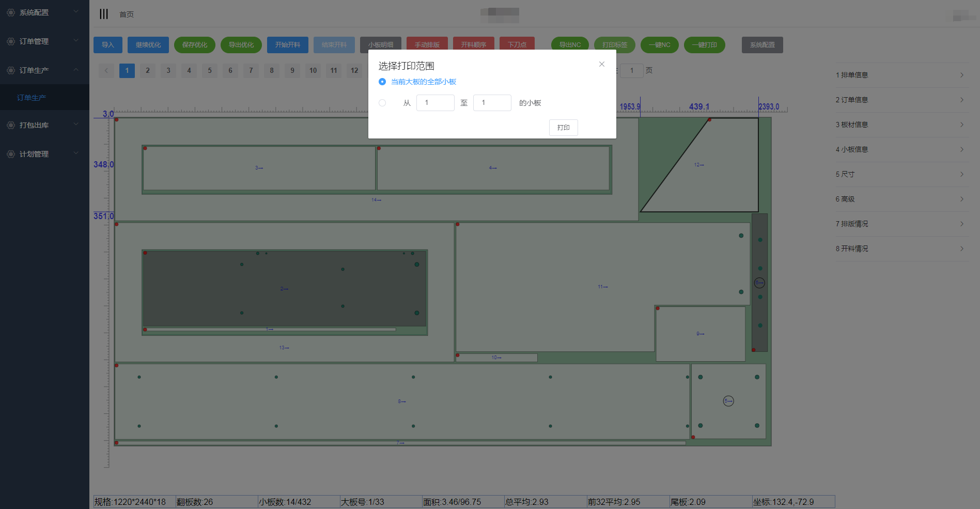
Task: Click the hamburger menu collapse icon
Action: point(104,14)
